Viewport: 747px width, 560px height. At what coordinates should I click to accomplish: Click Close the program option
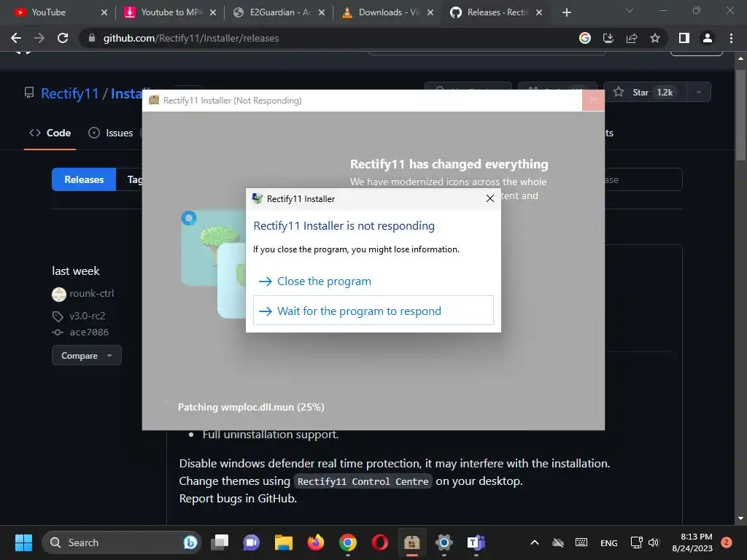click(x=373, y=281)
